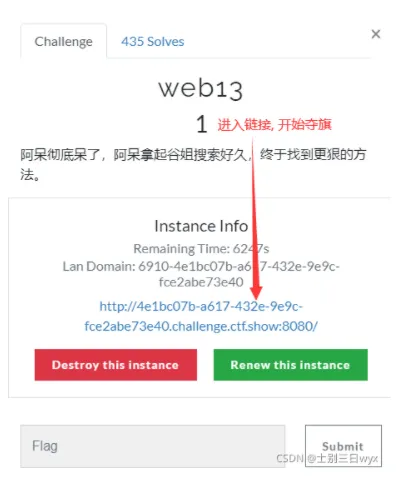Submit the flag with Submit button
Screen dimensions: 408x482
coord(343,446)
